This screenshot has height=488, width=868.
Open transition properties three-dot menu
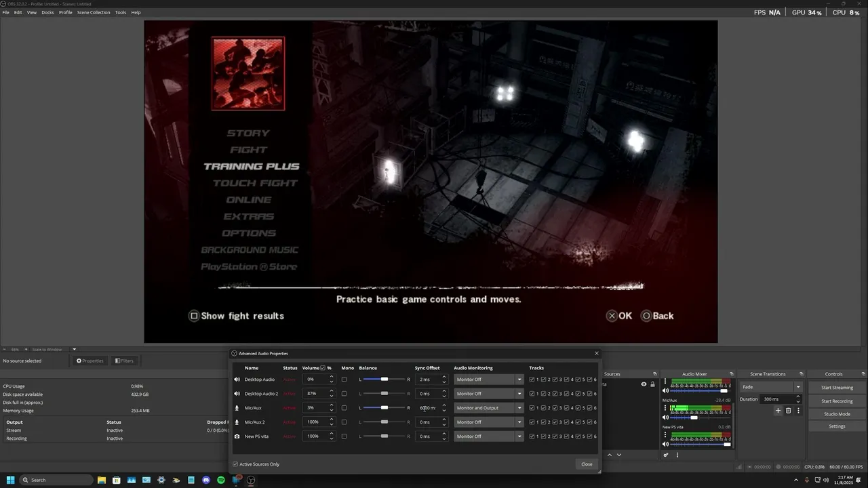click(x=798, y=411)
